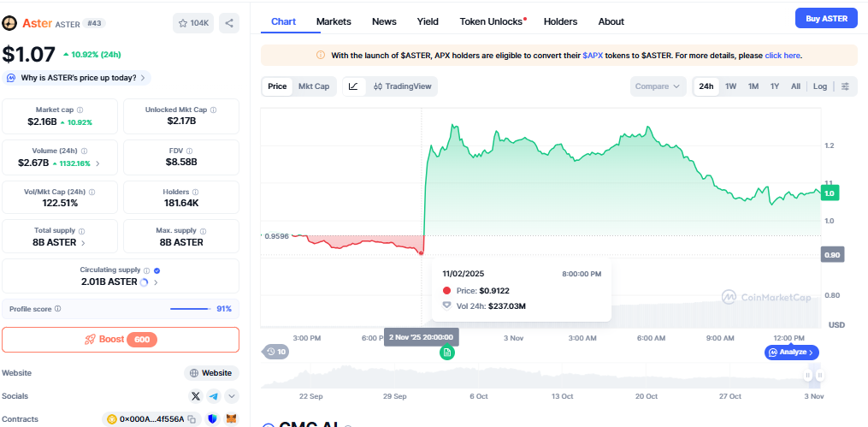868x427 pixels.
Task: Expand 'Why is ASTER's price up today?'
Action: (76, 78)
